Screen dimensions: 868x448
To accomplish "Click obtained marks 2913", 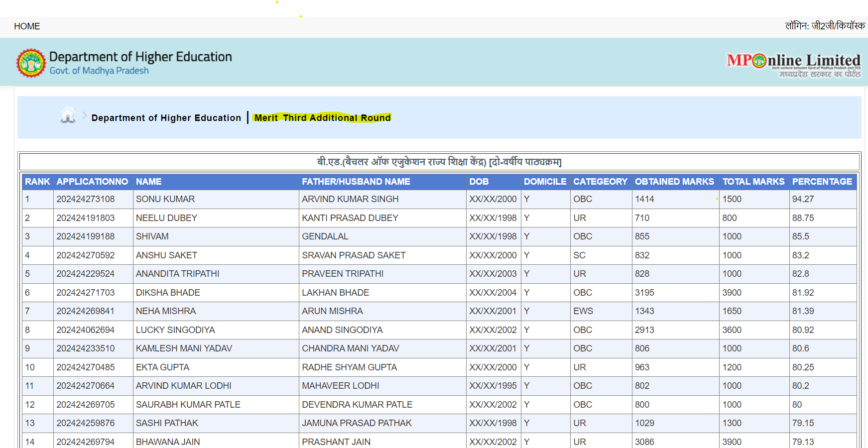I will (644, 330).
